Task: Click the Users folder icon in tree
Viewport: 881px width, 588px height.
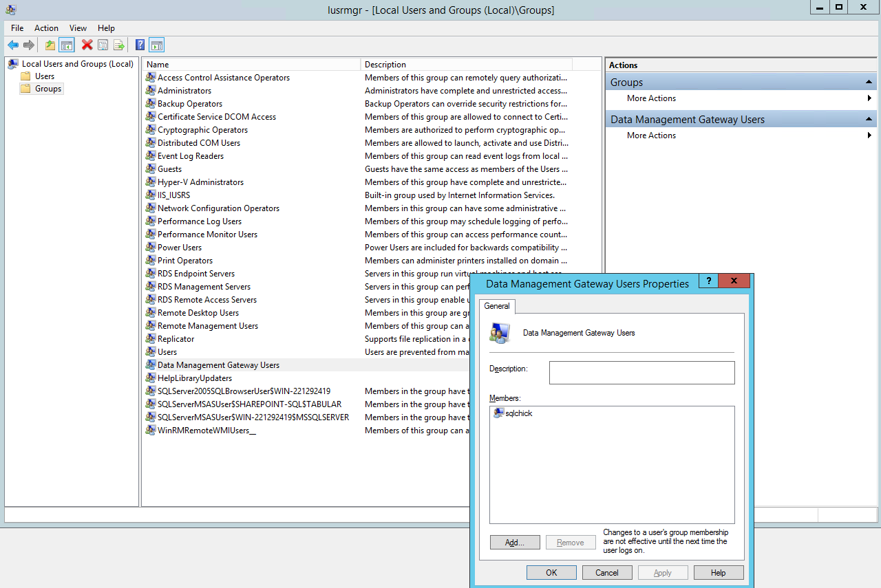Action: point(25,76)
